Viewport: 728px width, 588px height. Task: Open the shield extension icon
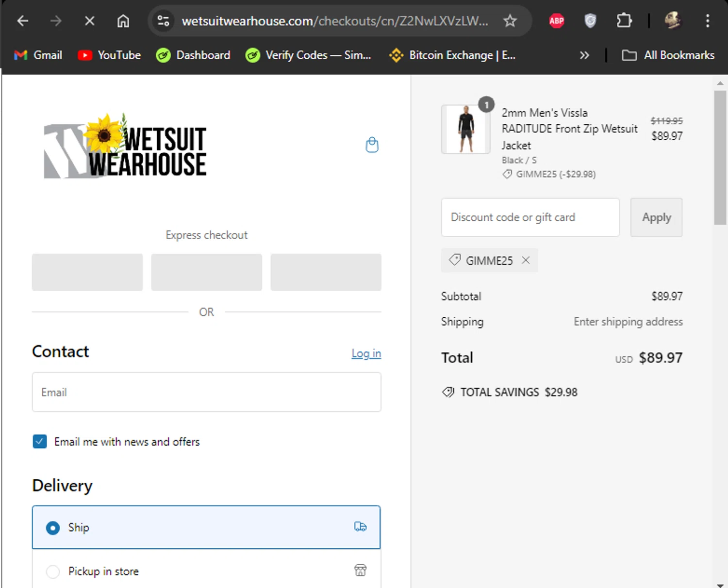[590, 21]
